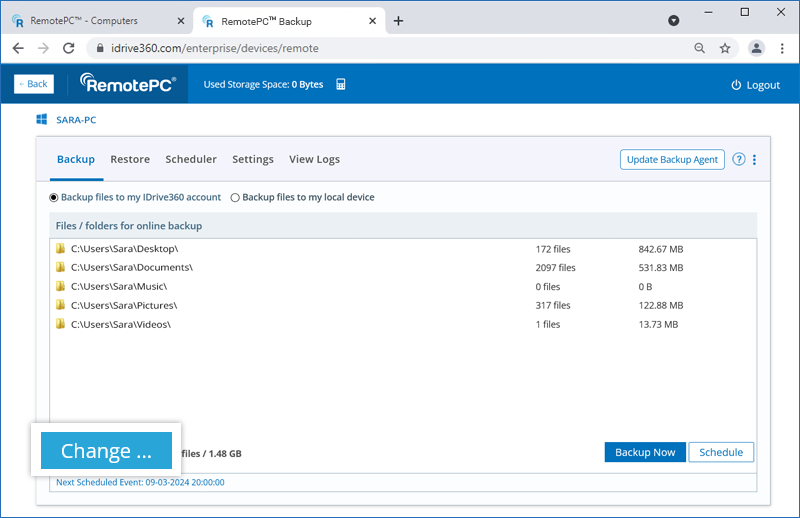Switch to the Restore tab
The image size is (800, 518).
click(130, 159)
